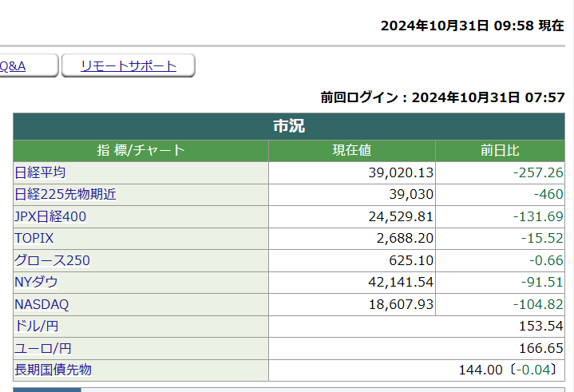
Task: Click the 現在値 column header
Action: click(x=352, y=150)
